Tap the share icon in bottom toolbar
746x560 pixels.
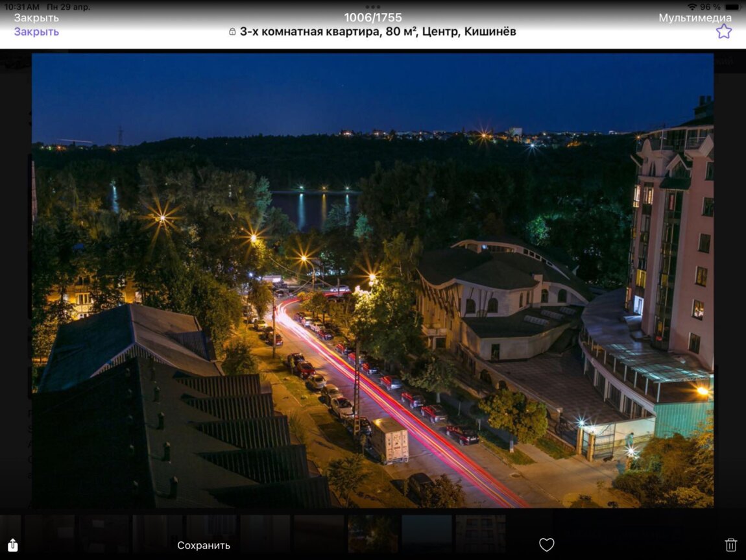13,545
